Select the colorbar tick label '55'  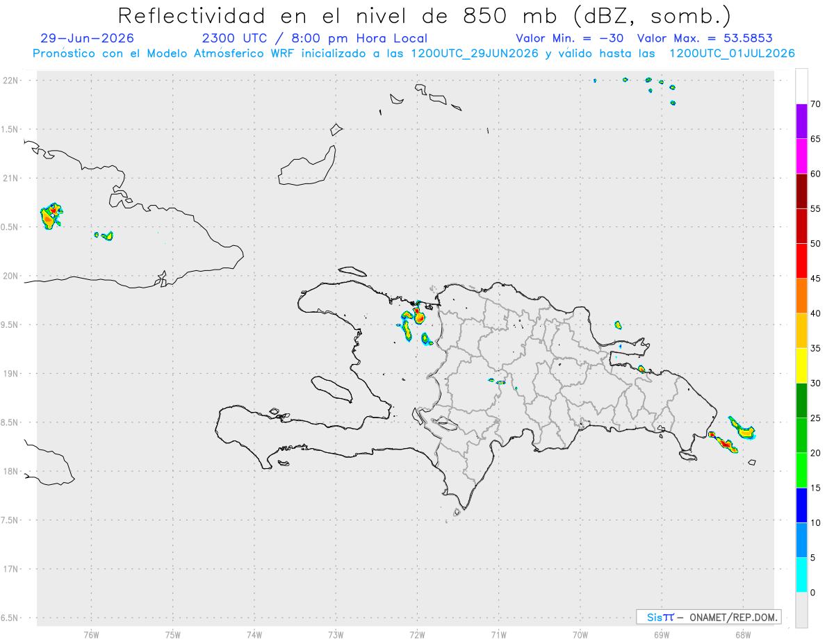815,209
